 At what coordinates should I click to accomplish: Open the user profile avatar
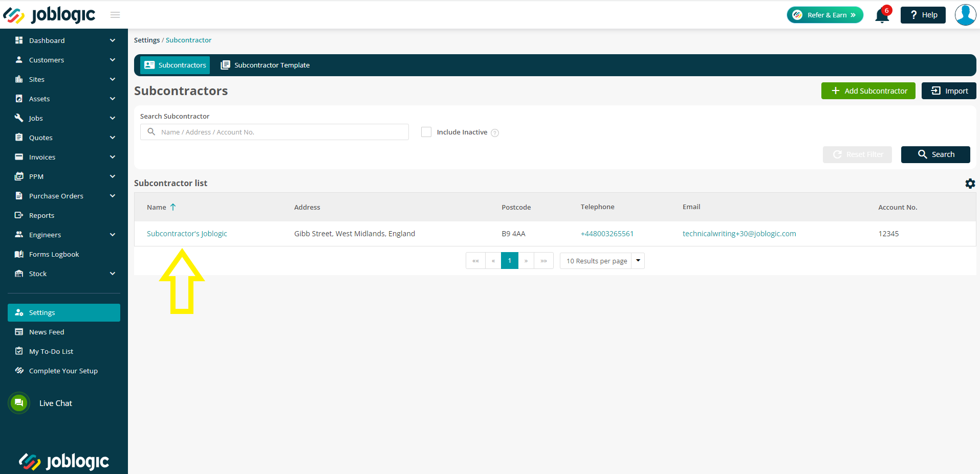coord(965,15)
